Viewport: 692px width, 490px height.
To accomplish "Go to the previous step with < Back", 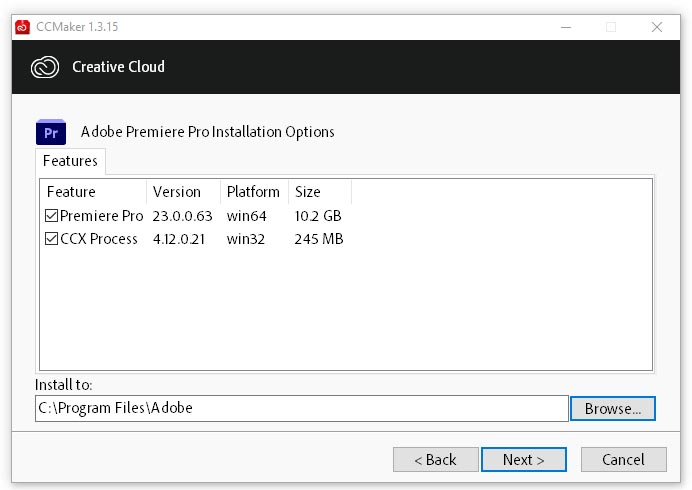I will [436, 460].
